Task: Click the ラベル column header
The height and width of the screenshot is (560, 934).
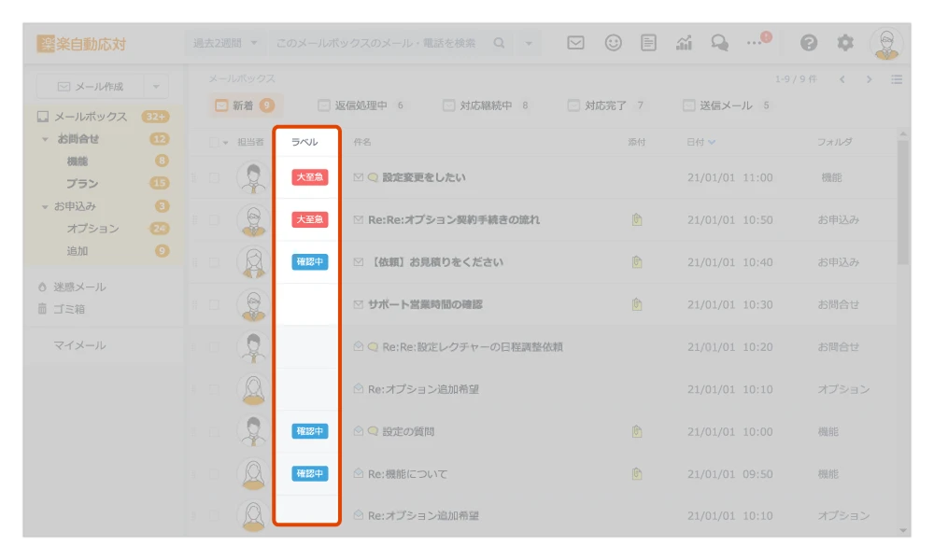Action: 304,142
